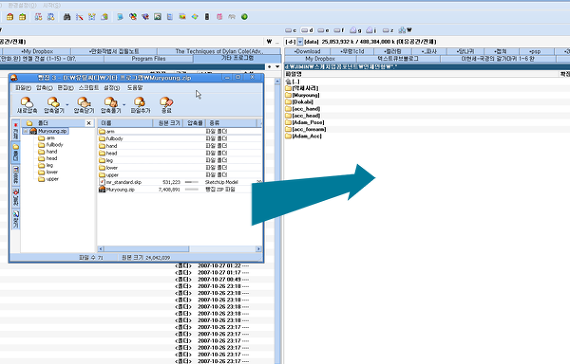
Task: Click the 새로압축 (new archive) toolbar icon
Action: click(x=27, y=105)
